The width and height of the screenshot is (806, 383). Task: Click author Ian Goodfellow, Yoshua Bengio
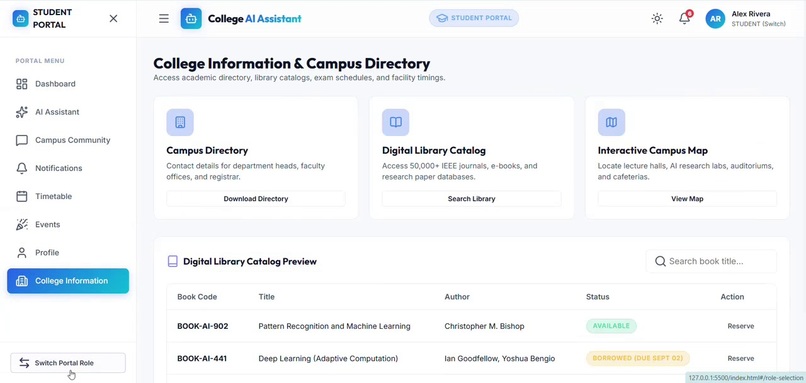(x=500, y=358)
